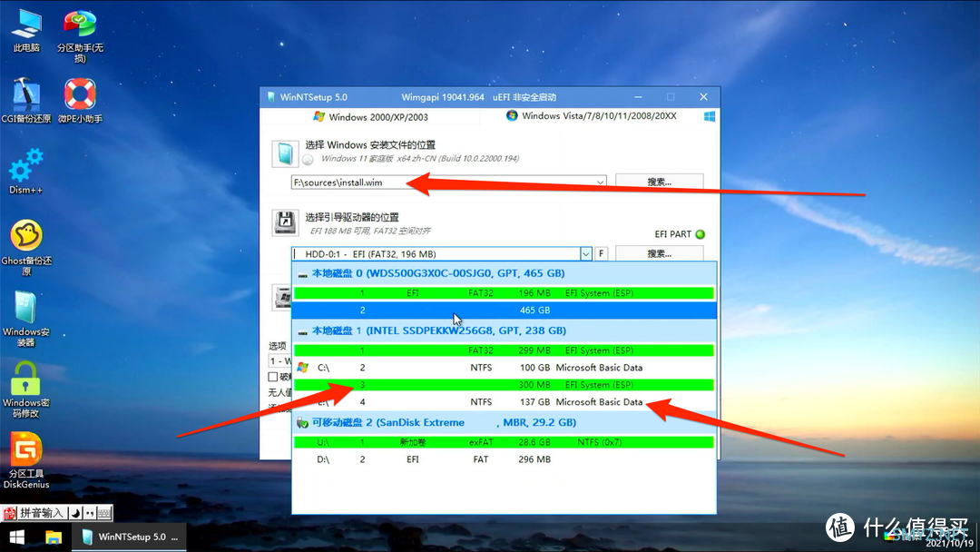The height and width of the screenshot is (552, 980).
Task: Launch the Windows安装器 desktop icon
Action: [x=26, y=319]
